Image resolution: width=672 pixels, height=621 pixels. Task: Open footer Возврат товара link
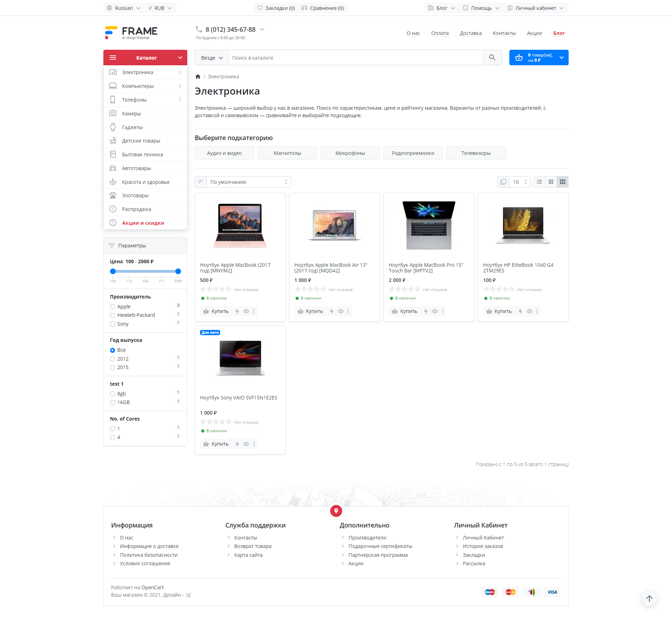[x=253, y=546]
